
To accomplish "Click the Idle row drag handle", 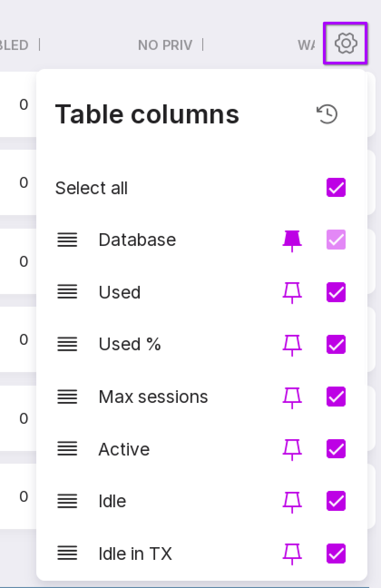I will [x=67, y=501].
